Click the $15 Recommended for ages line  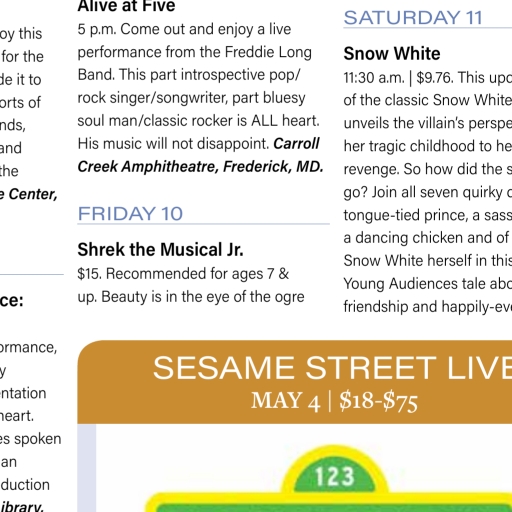183,274
